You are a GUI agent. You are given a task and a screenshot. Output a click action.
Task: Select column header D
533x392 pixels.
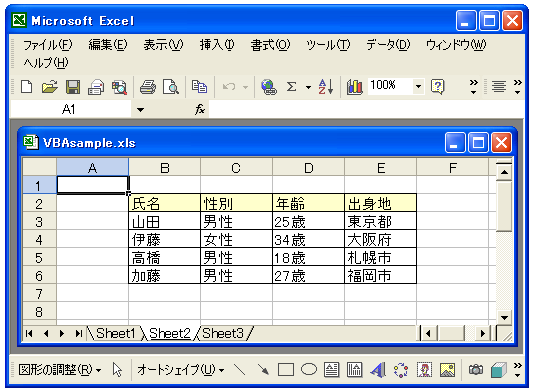(x=308, y=167)
